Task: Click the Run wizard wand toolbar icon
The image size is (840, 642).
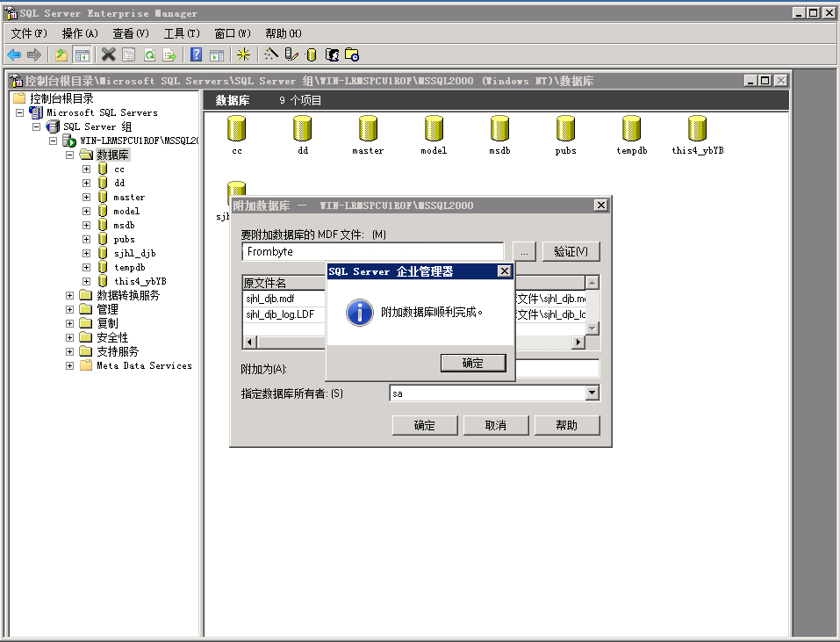Action: coord(271,55)
